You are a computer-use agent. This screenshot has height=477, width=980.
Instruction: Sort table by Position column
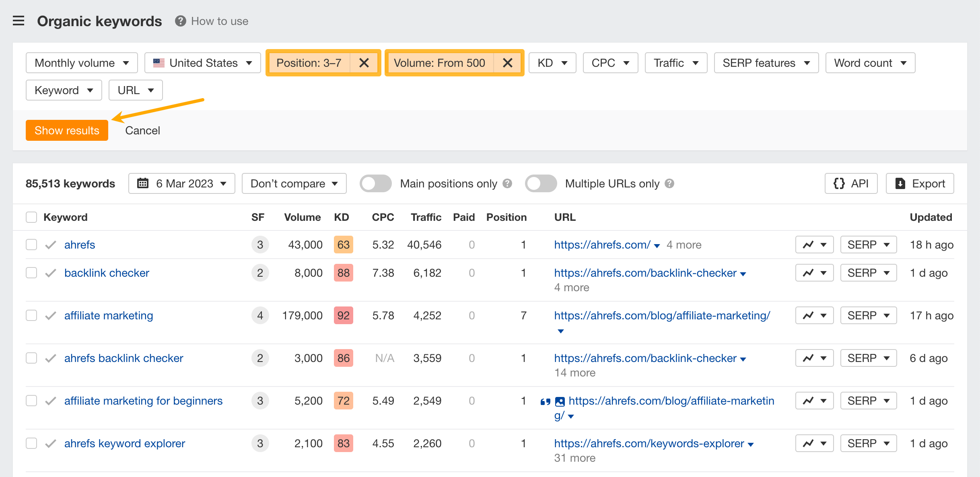[x=506, y=217]
